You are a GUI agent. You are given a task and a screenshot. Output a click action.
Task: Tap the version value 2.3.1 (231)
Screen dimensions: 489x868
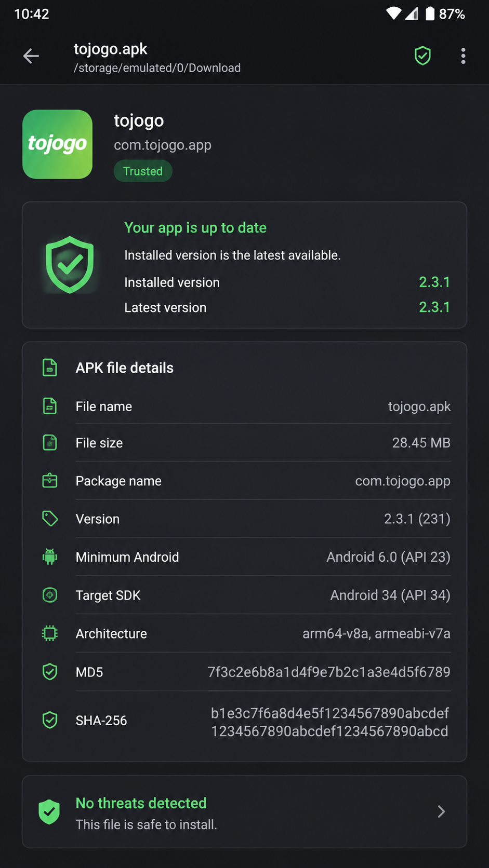click(x=417, y=519)
